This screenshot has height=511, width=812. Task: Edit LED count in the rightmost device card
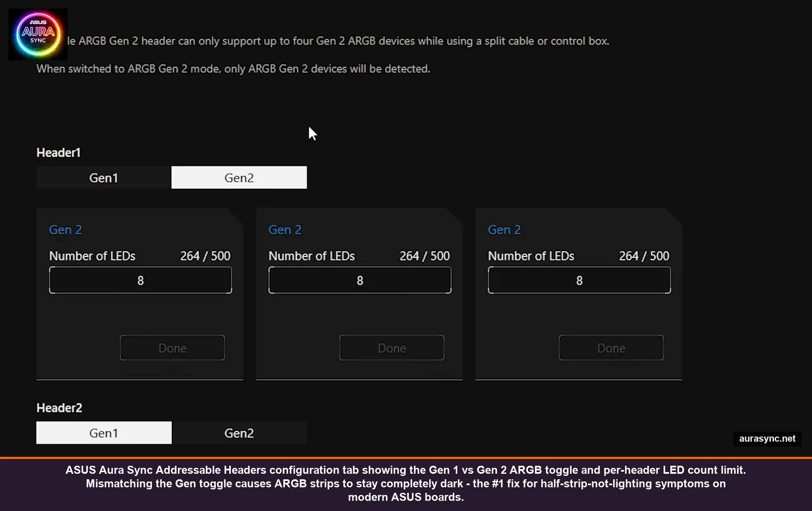[579, 280]
